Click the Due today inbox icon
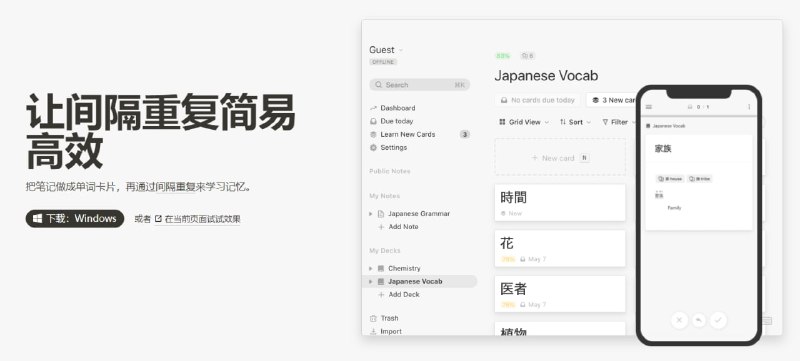Screen dimensions: 800x361 click(373, 121)
